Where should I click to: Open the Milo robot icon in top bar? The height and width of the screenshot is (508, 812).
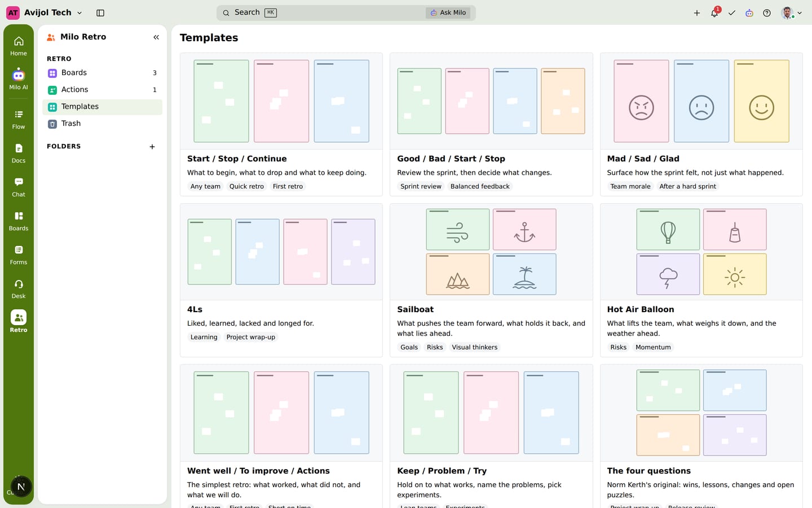tap(749, 12)
